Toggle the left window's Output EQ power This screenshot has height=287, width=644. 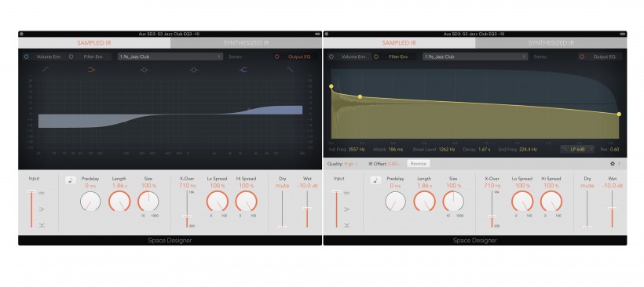[x=276, y=56]
